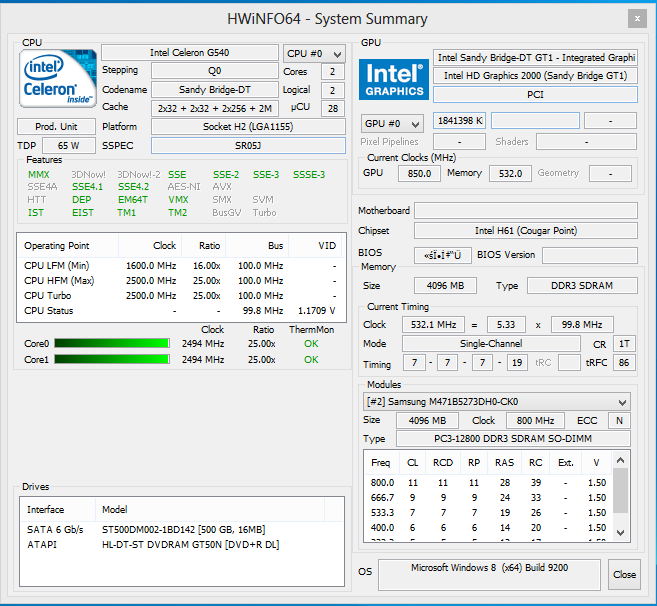Screen dimensions: 657x606
Task: Expand the GPU #0 selector dropdown
Action: pyautogui.click(x=391, y=122)
